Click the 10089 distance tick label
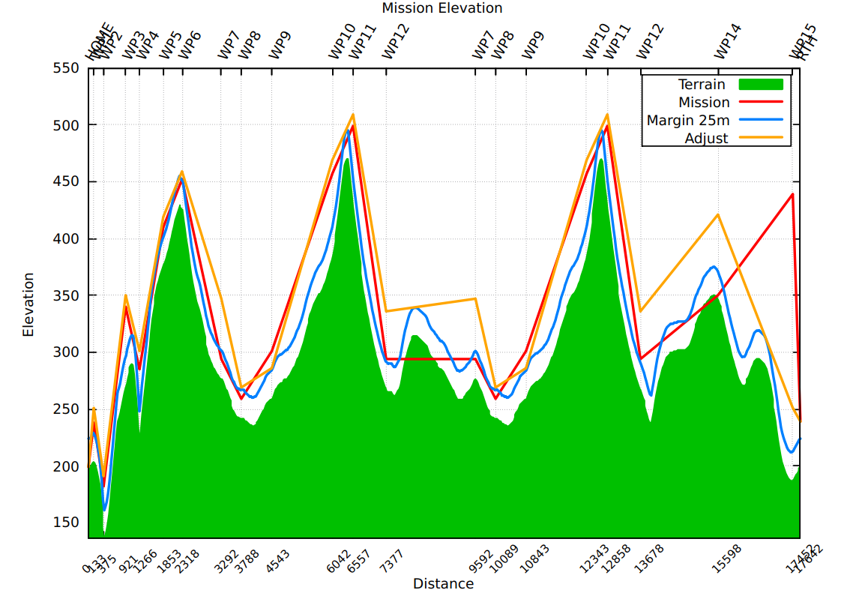This screenshot has height=593, width=868. 505,559
